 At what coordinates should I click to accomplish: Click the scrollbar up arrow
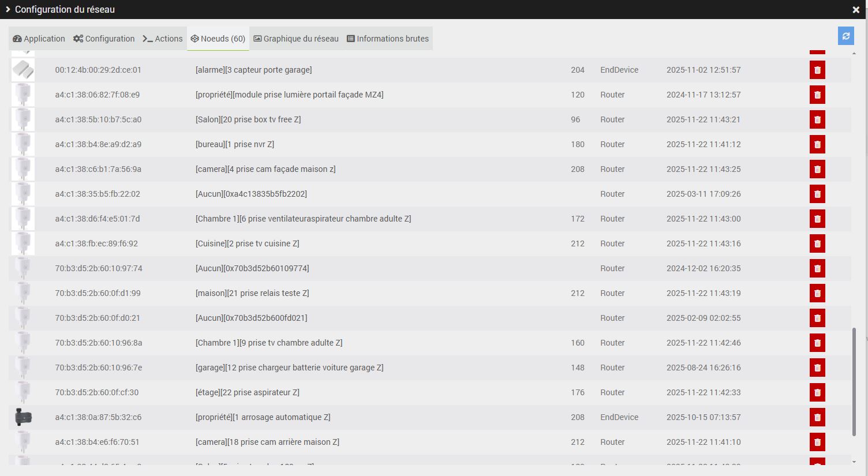point(854,54)
